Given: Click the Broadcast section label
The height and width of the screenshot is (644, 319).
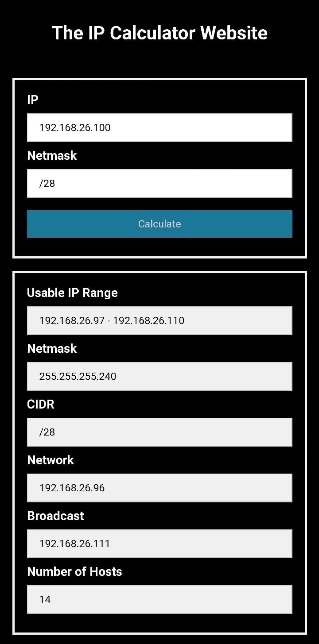Looking at the screenshot, I should (x=55, y=516).
